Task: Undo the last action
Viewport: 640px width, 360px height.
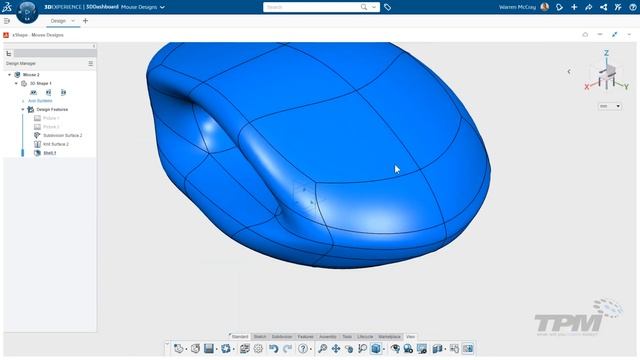Action: tap(273, 349)
